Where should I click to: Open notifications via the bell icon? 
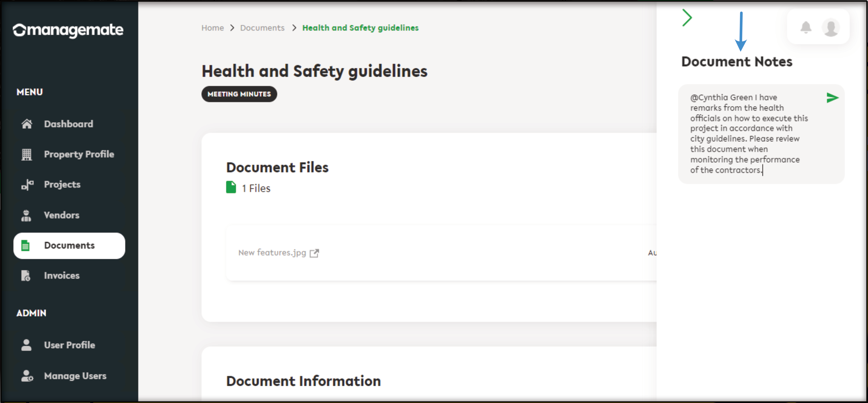(806, 27)
